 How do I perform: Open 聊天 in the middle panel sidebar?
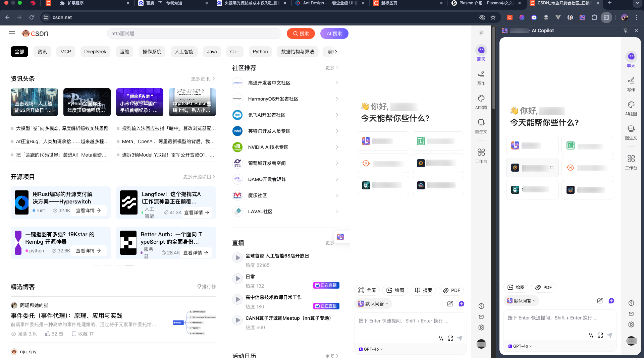[481, 53]
